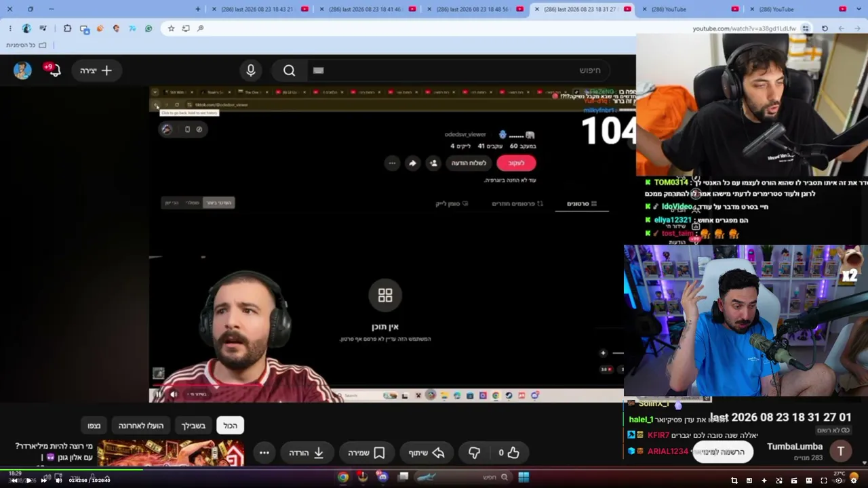Save video using the שמירה button
The height and width of the screenshot is (488, 868).
367,453
